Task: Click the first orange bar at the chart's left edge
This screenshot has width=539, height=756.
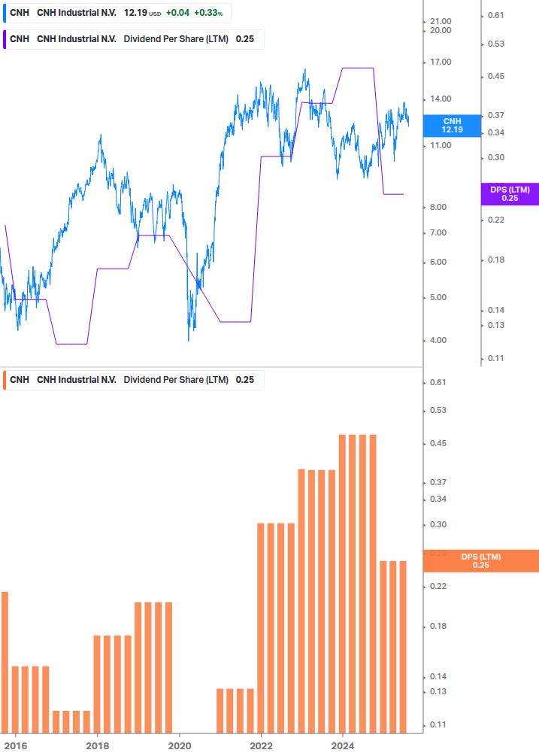Action: click(x=5, y=663)
